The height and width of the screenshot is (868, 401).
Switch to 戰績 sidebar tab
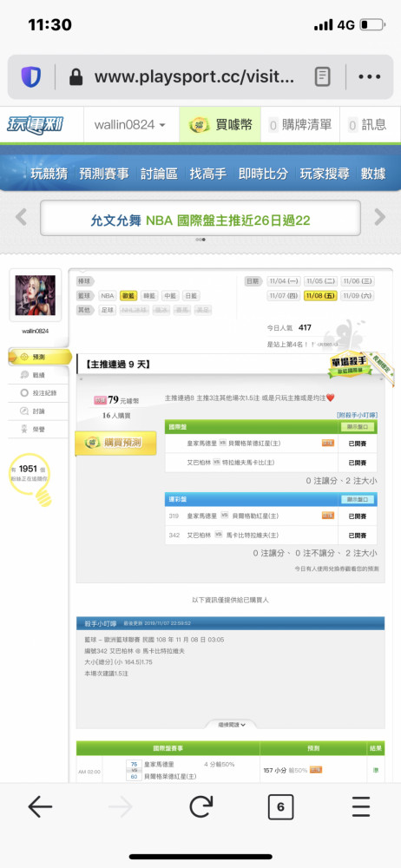[x=39, y=375]
